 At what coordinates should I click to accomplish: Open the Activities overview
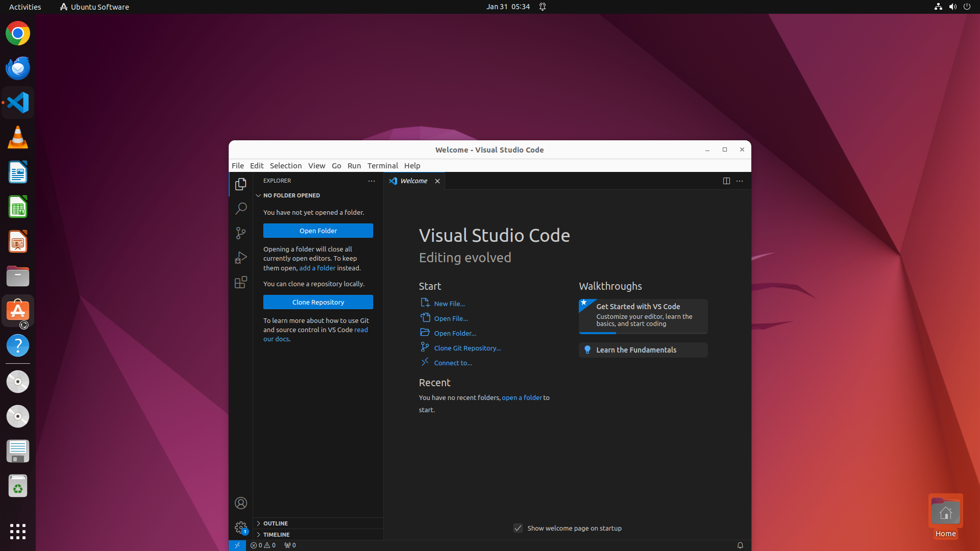click(25, 7)
